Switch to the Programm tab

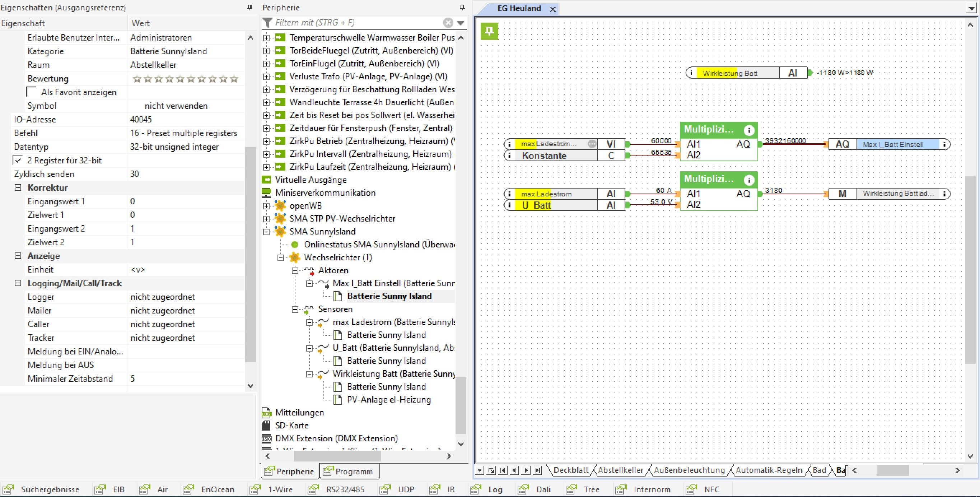point(349,472)
